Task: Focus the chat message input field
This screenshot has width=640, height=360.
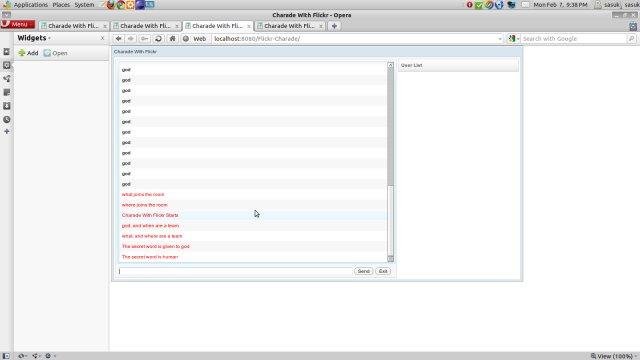Action: [x=235, y=271]
